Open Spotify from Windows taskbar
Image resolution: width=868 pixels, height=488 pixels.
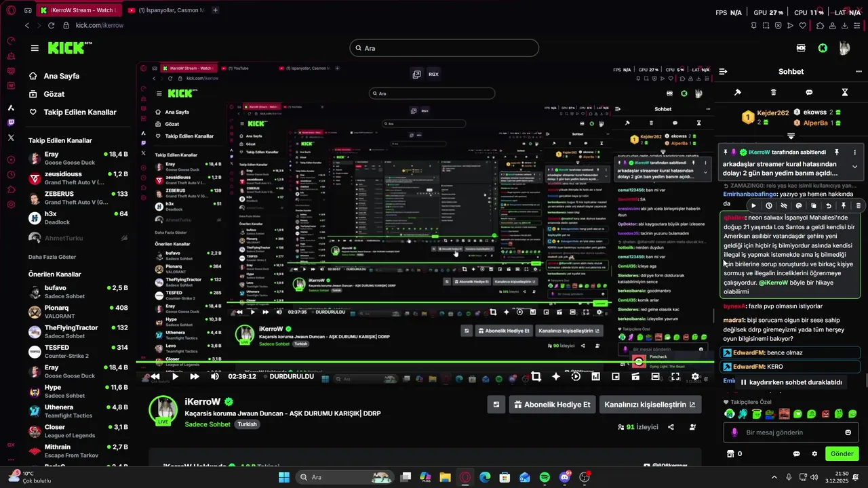(545, 477)
